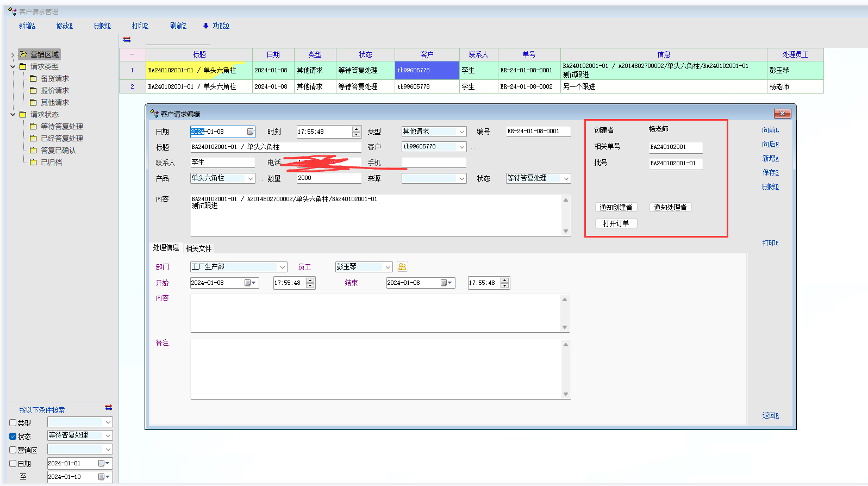Click the swap icon beside 按以下条件检索
The width and height of the screenshot is (868, 486).
[108, 408]
